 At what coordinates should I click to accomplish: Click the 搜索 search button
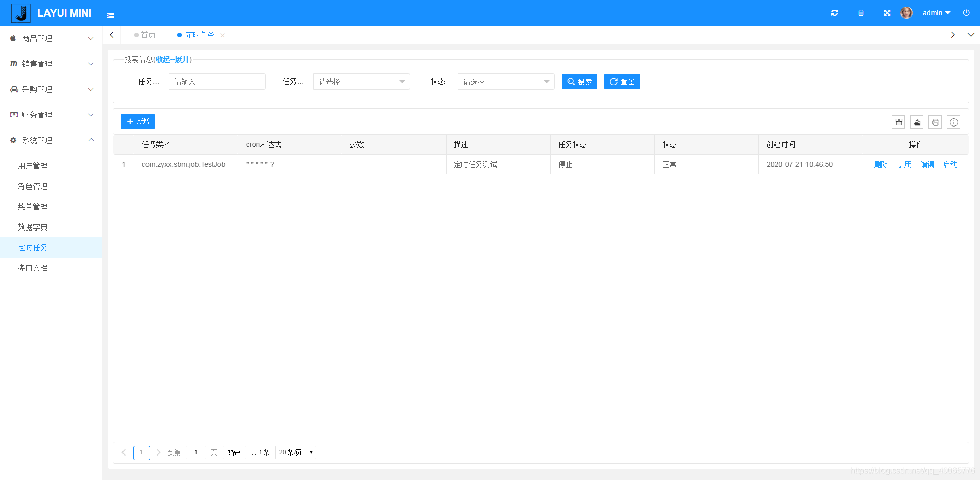(579, 82)
